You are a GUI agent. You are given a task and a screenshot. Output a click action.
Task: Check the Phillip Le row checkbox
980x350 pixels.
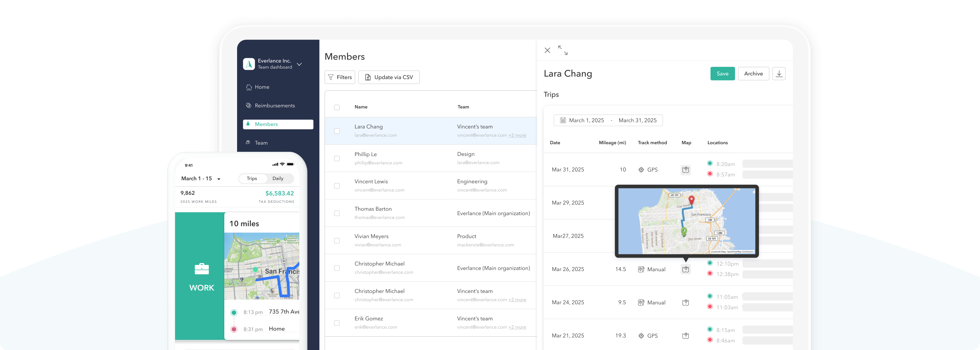337,158
